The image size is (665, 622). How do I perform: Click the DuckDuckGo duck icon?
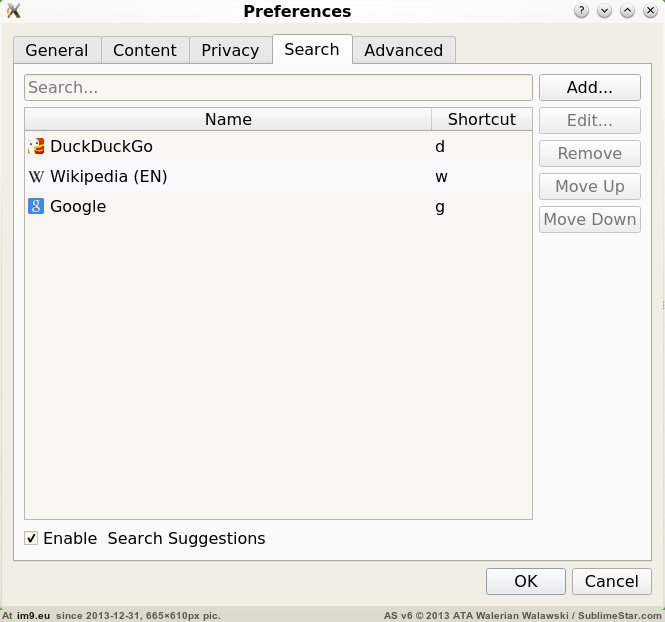tap(36, 146)
